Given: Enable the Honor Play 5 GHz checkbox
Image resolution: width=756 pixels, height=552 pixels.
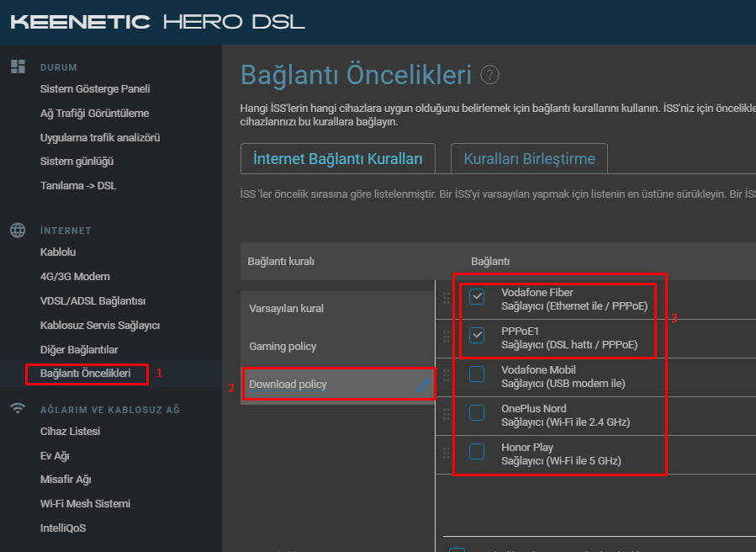Looking at the screenshot, I should click(477, 451).
